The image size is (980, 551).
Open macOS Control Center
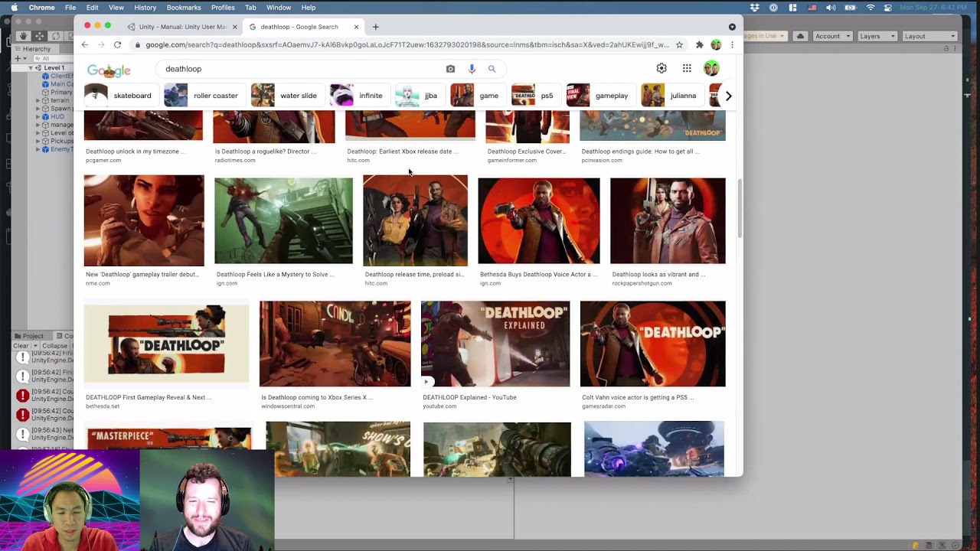click(x=888, y=8)
